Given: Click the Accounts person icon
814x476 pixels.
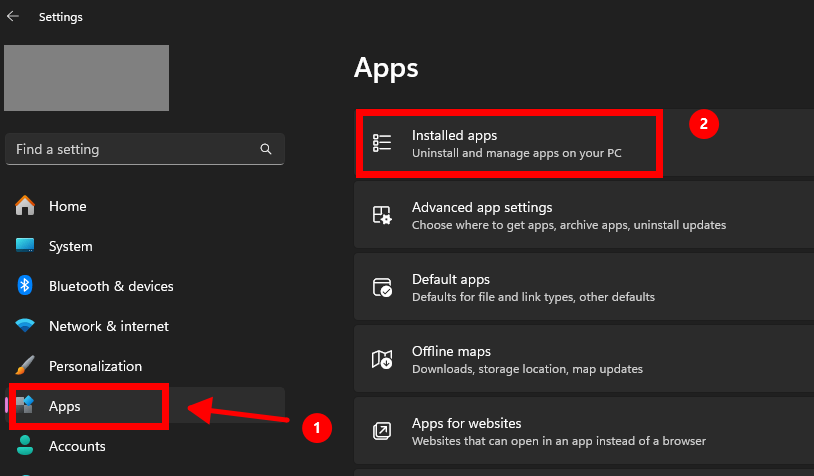Looking at the screenshot, I should coord(26,446).
